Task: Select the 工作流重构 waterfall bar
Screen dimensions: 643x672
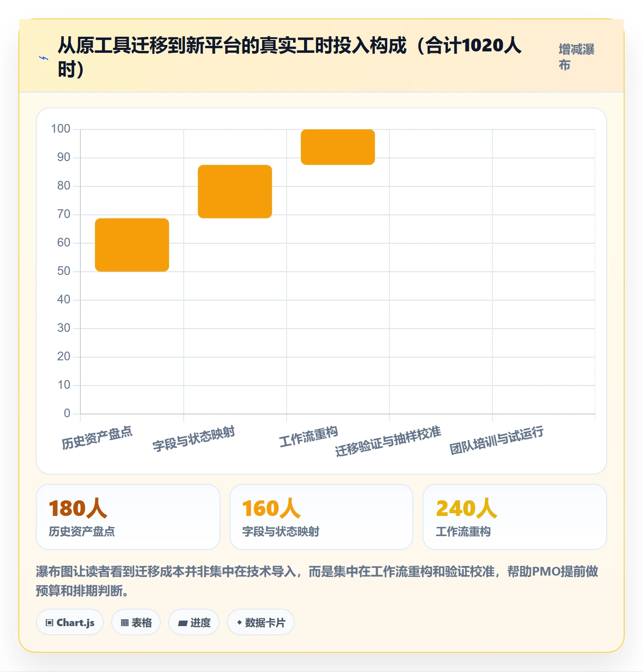Action: pos(338,147)
